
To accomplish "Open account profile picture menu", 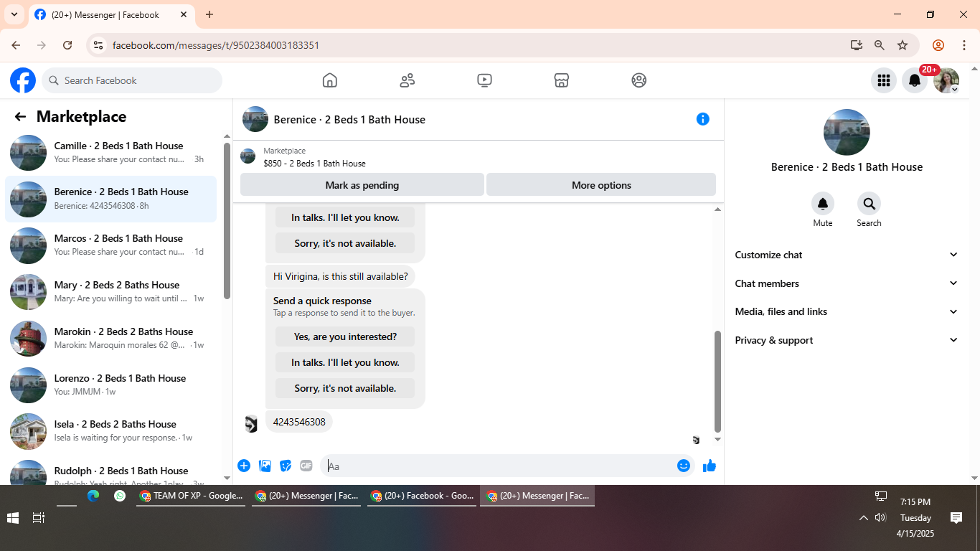I will pos(946,80).
